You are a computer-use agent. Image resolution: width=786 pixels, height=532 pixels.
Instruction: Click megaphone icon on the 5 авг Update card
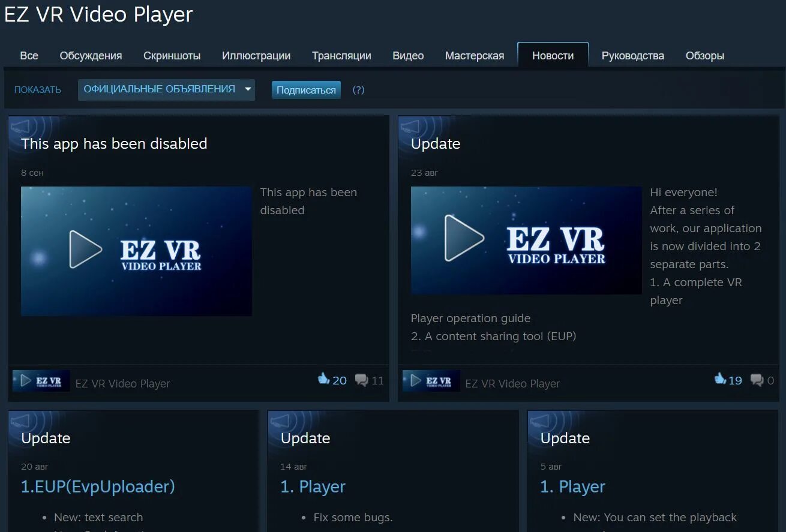click(x=541, y=420)
